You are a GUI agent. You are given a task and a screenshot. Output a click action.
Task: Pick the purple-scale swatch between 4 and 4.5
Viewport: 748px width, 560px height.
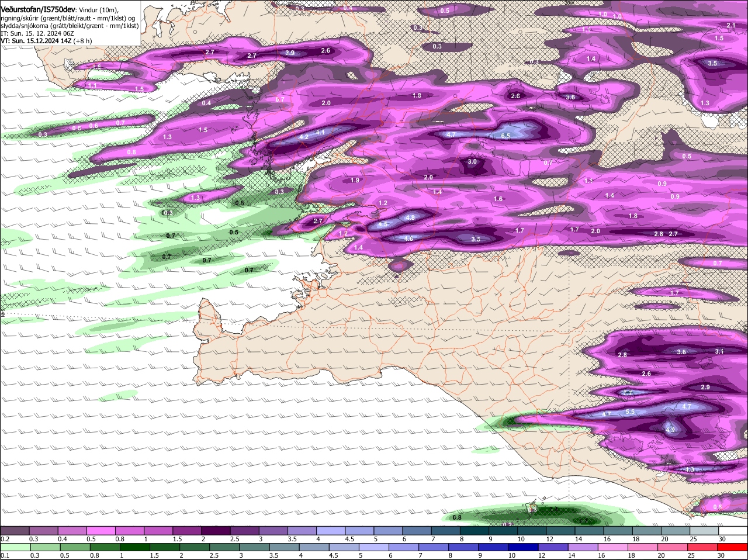click(x=330, y=531)
